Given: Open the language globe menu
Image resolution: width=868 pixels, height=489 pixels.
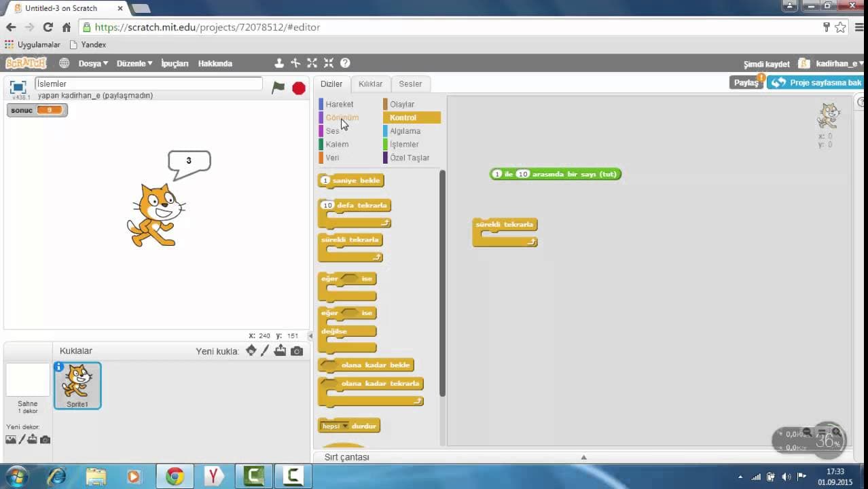Looking at the screenshot, I should pyautogui.click(x=64, y=63).
